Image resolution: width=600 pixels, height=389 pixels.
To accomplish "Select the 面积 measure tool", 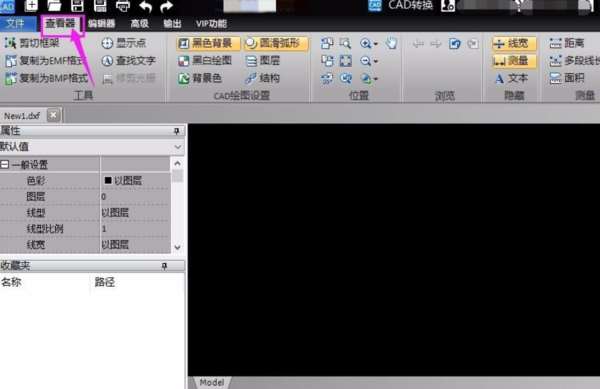I will click(567, 78).
